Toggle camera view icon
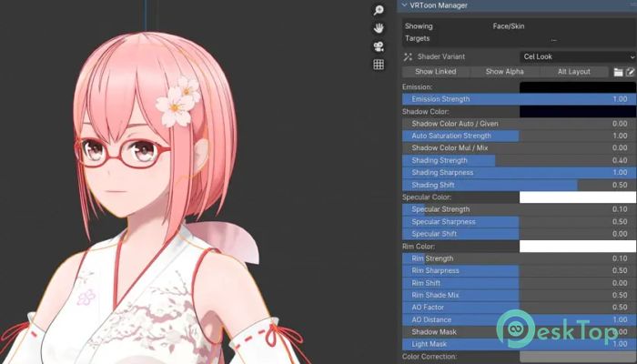Image resolution: width=637 pixels, height=364 pixels. coord(379,46)
